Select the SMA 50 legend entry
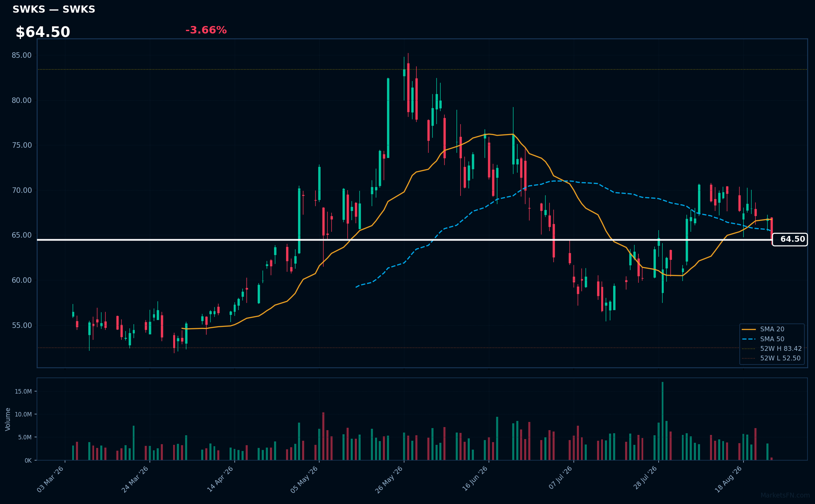Viewport: 815px width, 504px height. click(x=772, y=339)
